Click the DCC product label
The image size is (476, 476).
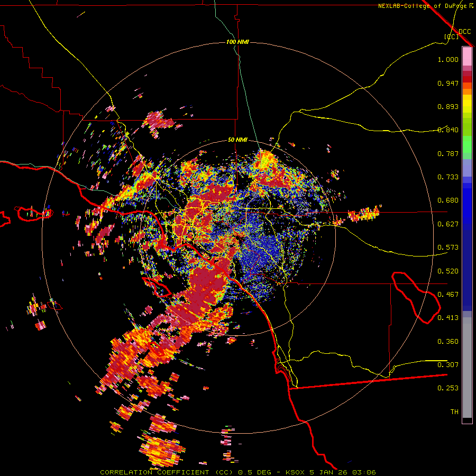click(464, 32)
